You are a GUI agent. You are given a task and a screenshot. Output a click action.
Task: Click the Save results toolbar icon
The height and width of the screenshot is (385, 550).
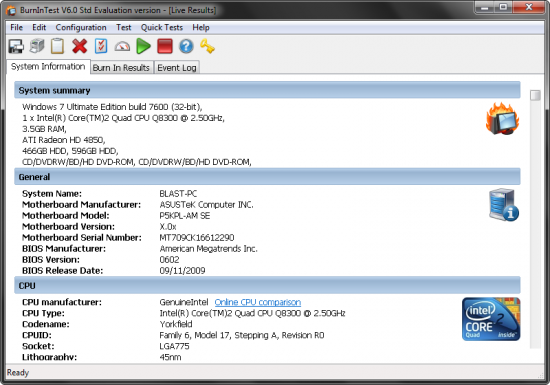click(x=16, y=46)
